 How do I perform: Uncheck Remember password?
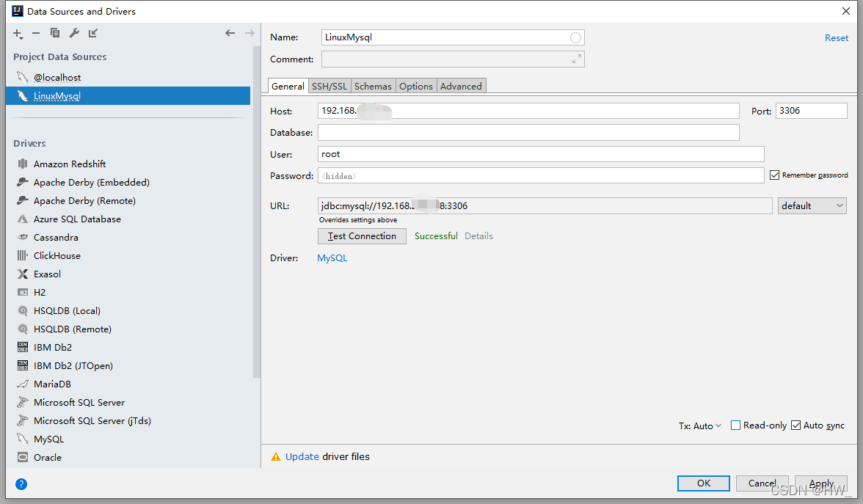pos(774,175)
